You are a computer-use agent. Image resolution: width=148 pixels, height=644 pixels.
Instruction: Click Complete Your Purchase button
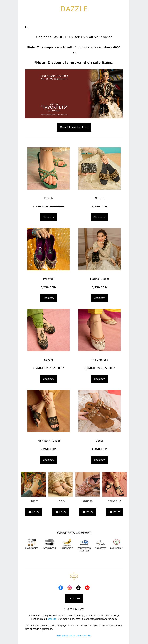pos(74,127)
